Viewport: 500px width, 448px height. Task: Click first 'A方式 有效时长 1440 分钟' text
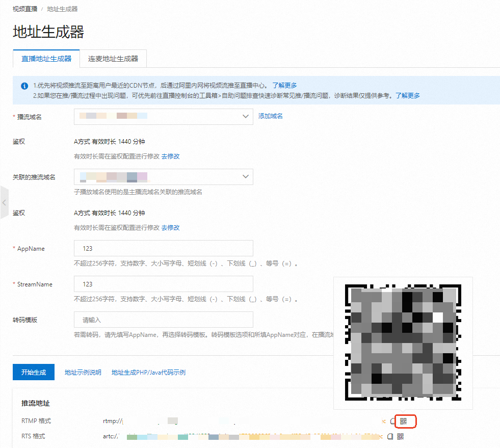[110, 142]
